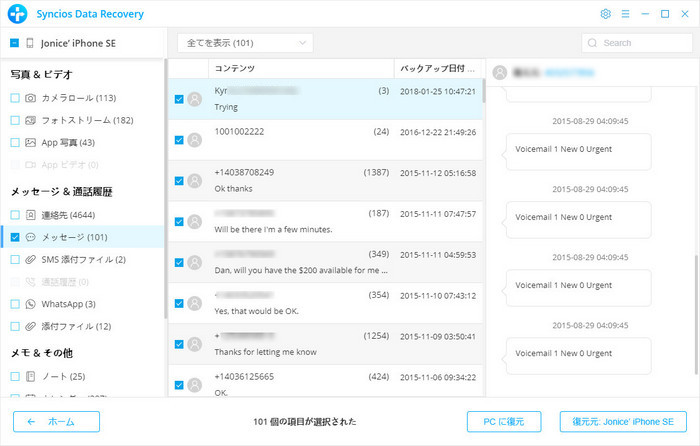Click the App 写真 picture icon
700x446 pixels.
(30, 142)
